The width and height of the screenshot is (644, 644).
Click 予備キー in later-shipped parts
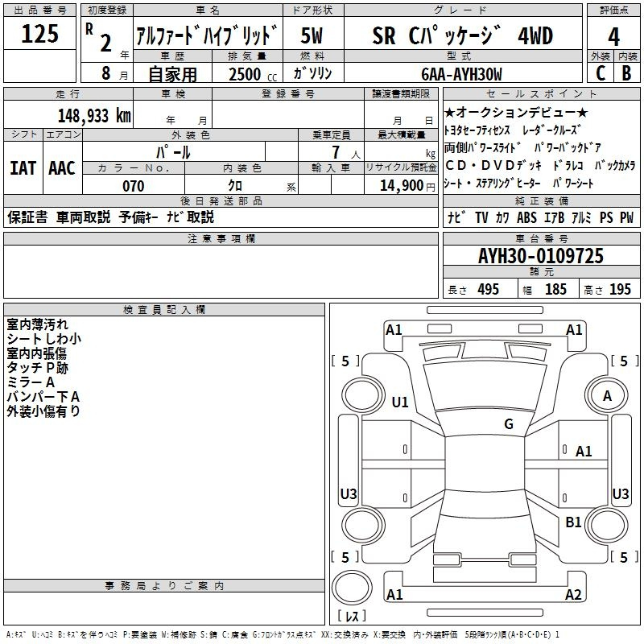(x=138, y=217)
